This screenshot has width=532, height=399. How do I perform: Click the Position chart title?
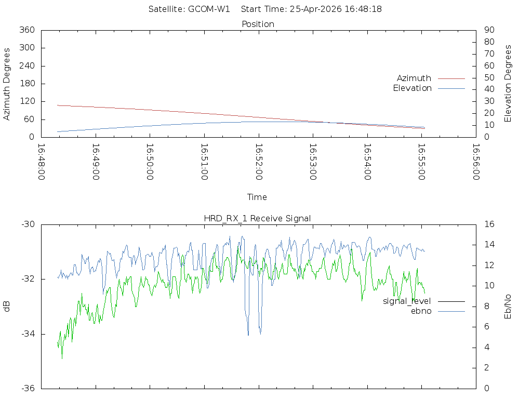point(258,24)
